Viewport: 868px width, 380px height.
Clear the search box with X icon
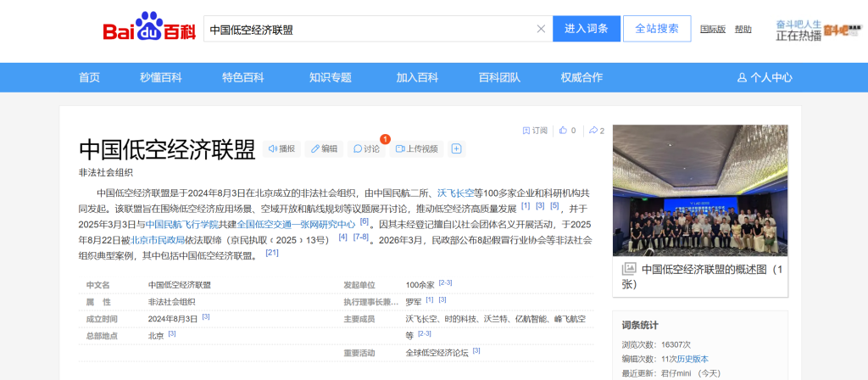click(541, 29)
